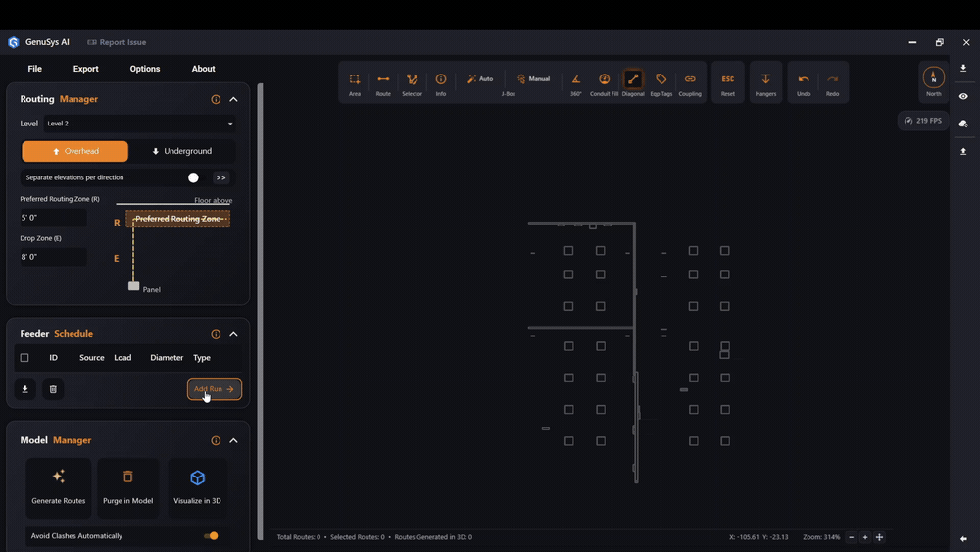Toggle Separate elevations per direction
Image resolution: width=980 pixels, height=552 pixels.
click(193, 178)
